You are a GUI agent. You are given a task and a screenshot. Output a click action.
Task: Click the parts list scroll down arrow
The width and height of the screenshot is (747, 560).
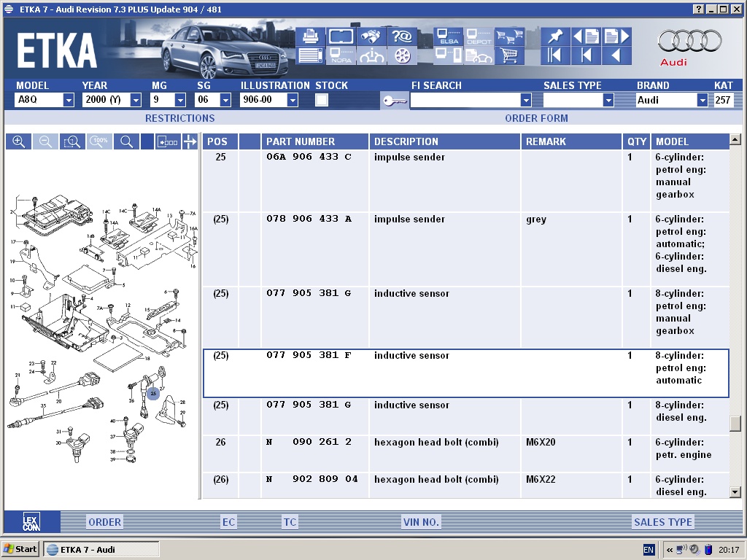(x=735, y=492)
